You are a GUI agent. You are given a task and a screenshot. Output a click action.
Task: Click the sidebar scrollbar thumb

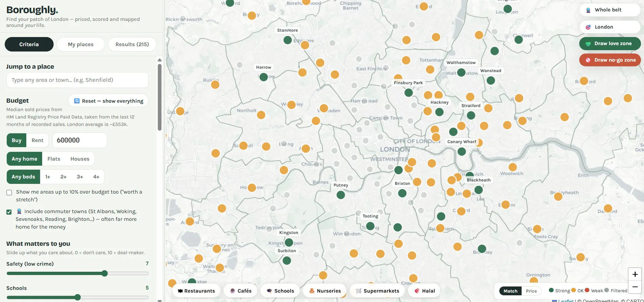pos(159,97)
